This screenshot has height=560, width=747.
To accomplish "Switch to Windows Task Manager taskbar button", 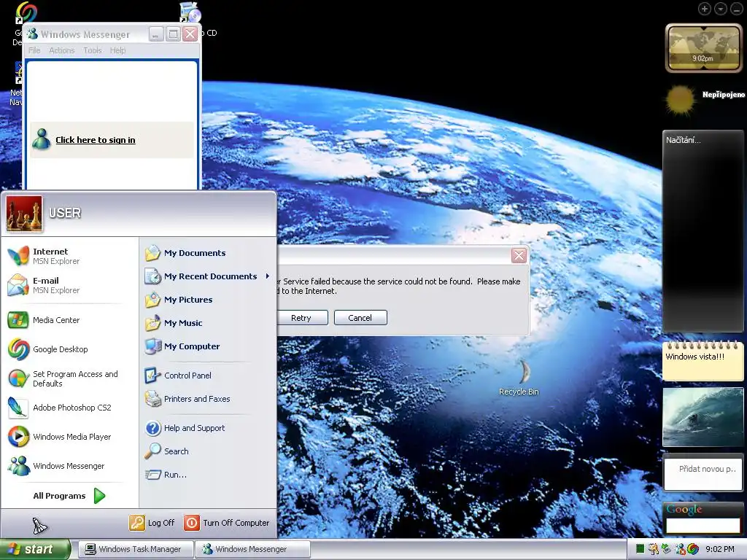I will click(136, 549).
